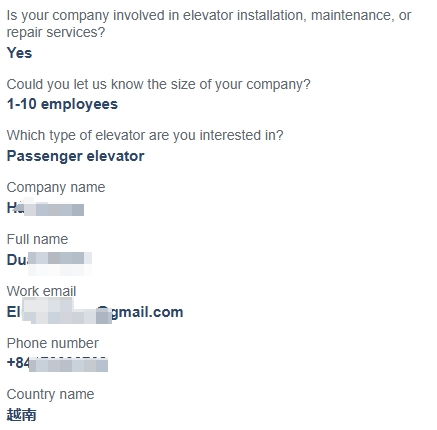The height and width of the screenshot is (430, 437).
Task: Select the 越南 country value
Action: tap(22, 415)
